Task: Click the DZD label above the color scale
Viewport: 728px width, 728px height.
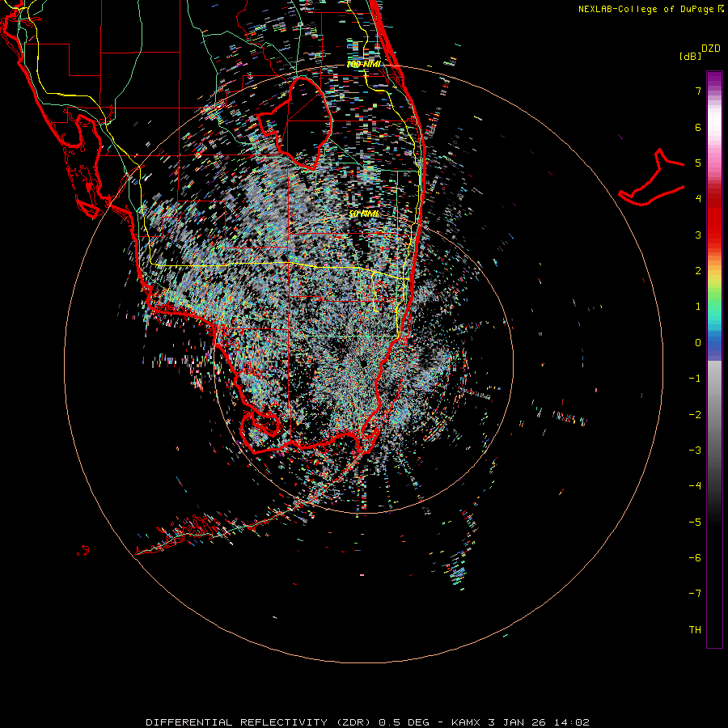Action: pos(711,49)
